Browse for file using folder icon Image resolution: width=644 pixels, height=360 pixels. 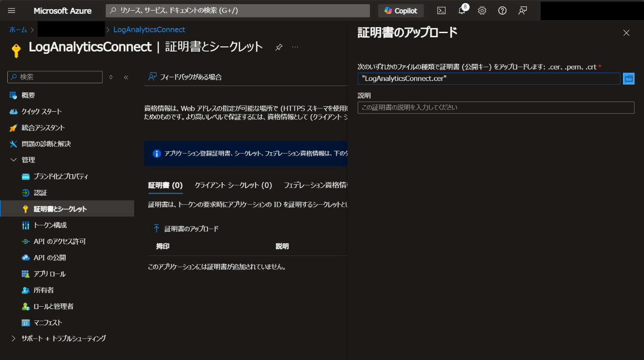(628, 79)
